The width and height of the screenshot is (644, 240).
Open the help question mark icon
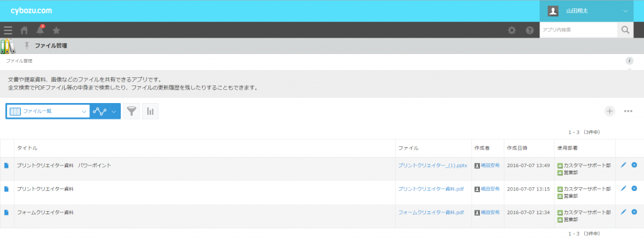(x=530, y=30)
